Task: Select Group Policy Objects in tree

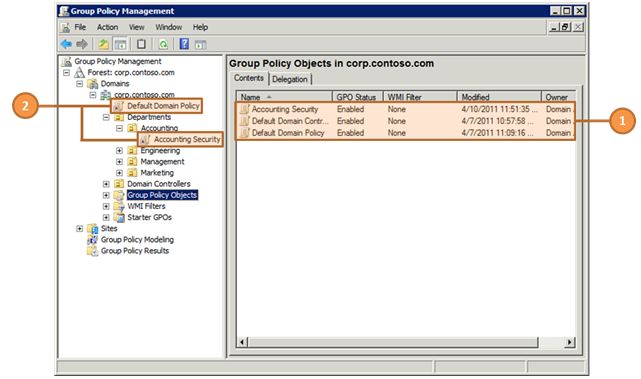Action: pyautogui.click(x=162, y=195)
